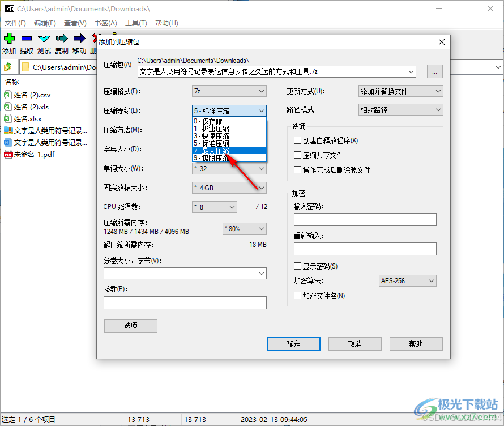Enable 创建自释放程序(X) checkbox

(x=298, y=140)
